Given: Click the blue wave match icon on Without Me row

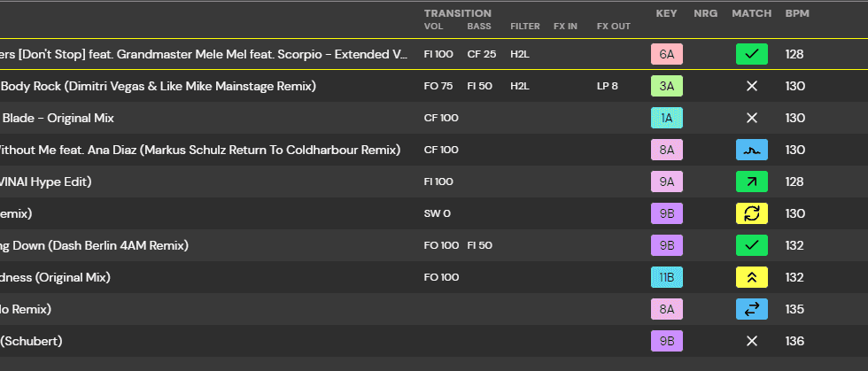Looking at the screenshot, I should 751,150.
